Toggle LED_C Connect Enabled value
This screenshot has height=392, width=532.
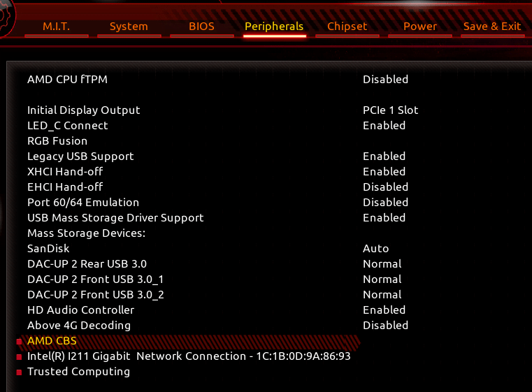click(384, 126)
